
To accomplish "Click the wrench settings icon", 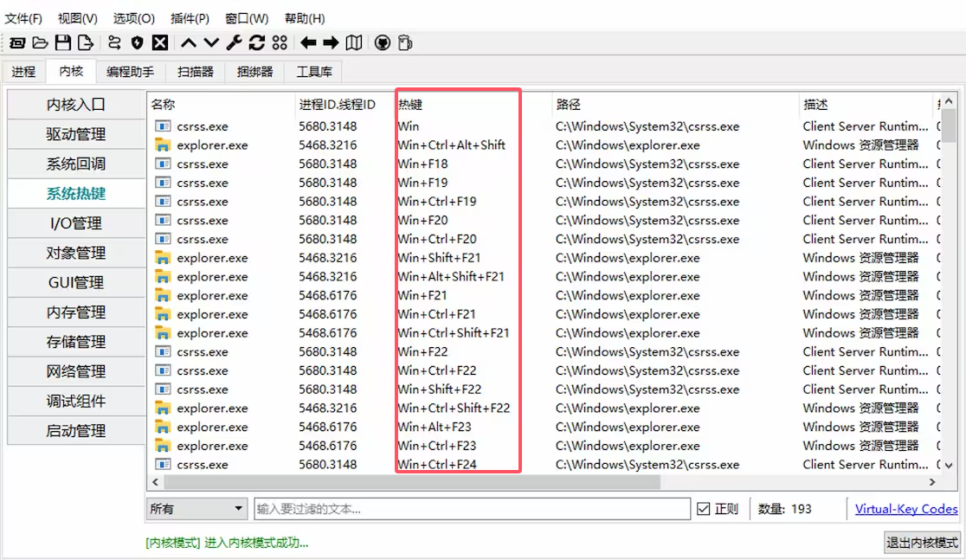I will (234, 42).
